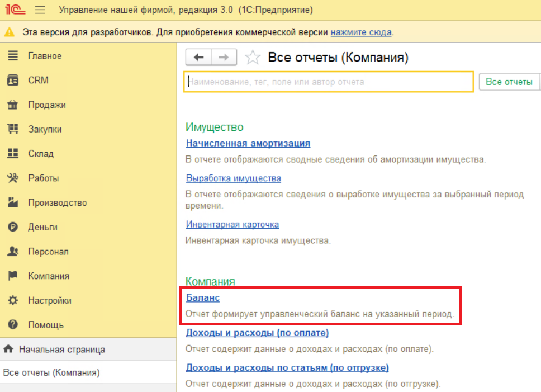Click the Имущество group heading

pyautogui.click(x=214, y=127)
